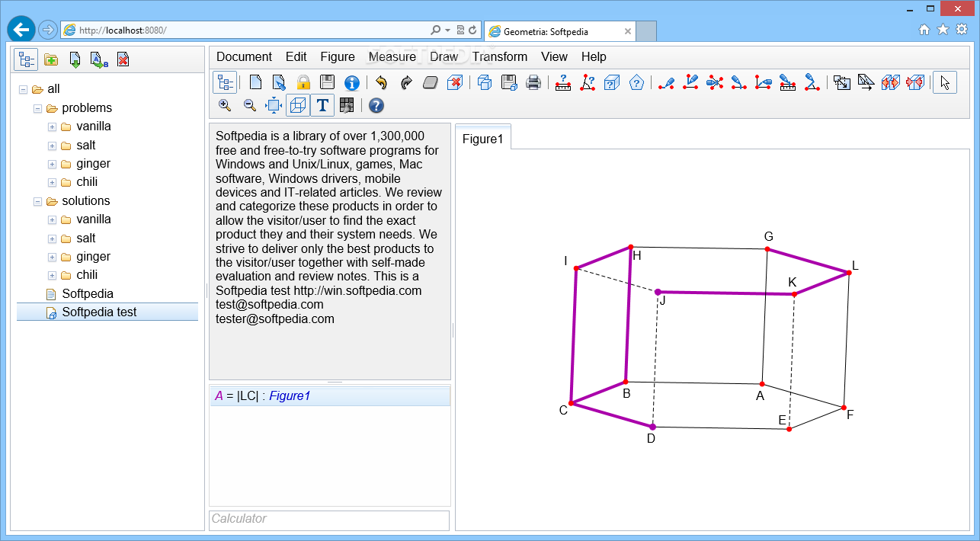The image size is (980, 541).
Task: Expand chili folder under solutions
Action: click(x=52, y=275)
